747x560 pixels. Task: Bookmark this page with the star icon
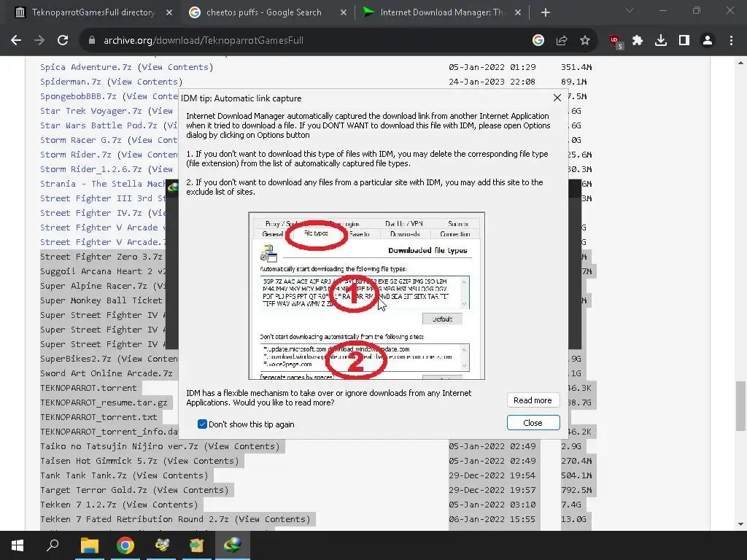(x=585, y=41)
